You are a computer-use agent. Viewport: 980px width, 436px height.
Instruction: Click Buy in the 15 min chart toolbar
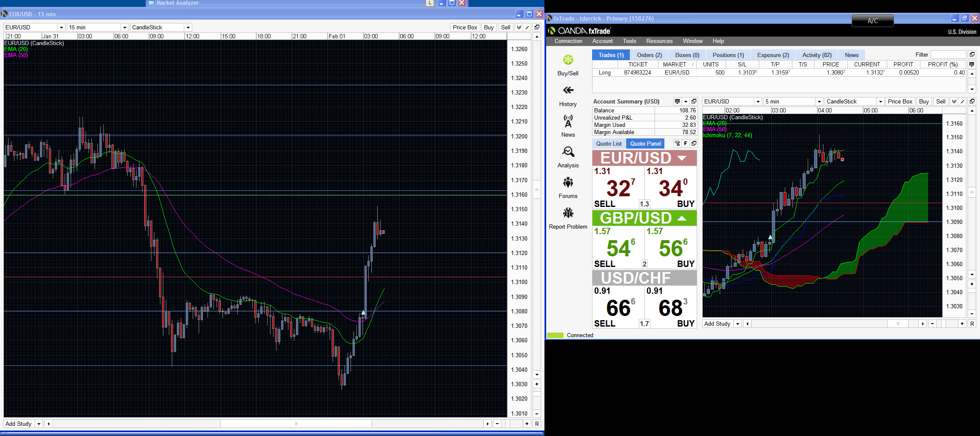[x=489, y=27]
